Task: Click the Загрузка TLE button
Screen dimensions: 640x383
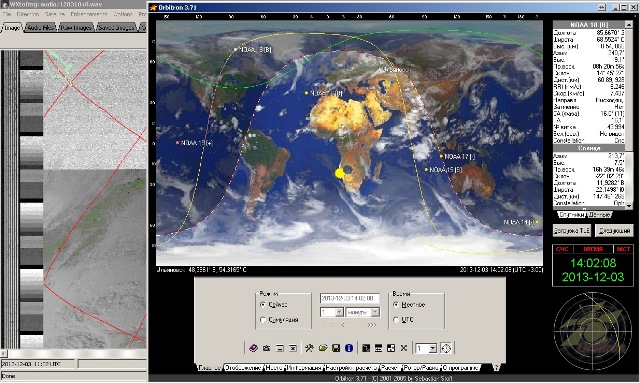Action: (x=572, y=231)
